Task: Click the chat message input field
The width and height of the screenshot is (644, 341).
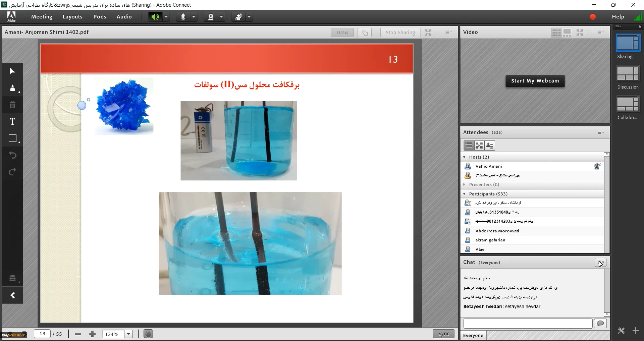Action: (x=528, y=324)
